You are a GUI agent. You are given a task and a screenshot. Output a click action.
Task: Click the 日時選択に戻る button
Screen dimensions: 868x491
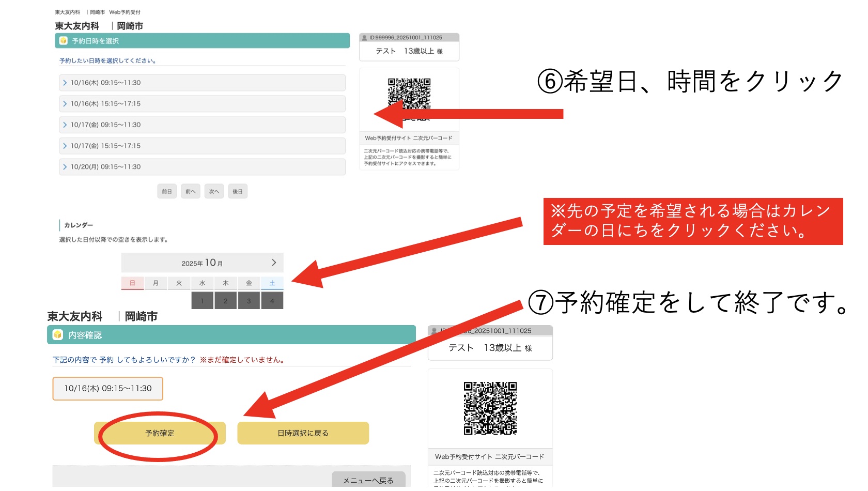tap(303, 433)
